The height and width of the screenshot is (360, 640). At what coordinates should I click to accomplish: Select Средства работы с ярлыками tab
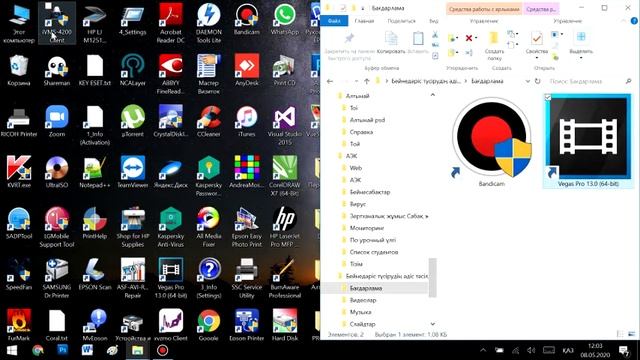tap(484, 9)
